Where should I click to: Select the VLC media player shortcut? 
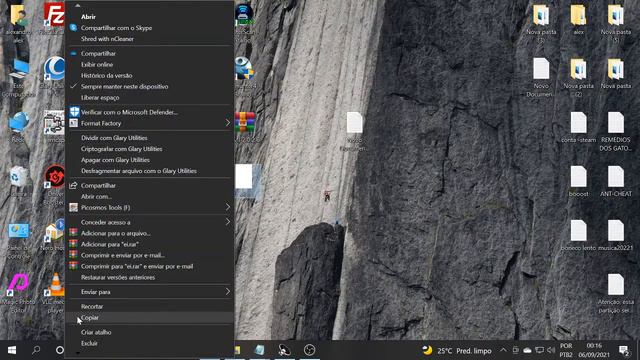55,293
